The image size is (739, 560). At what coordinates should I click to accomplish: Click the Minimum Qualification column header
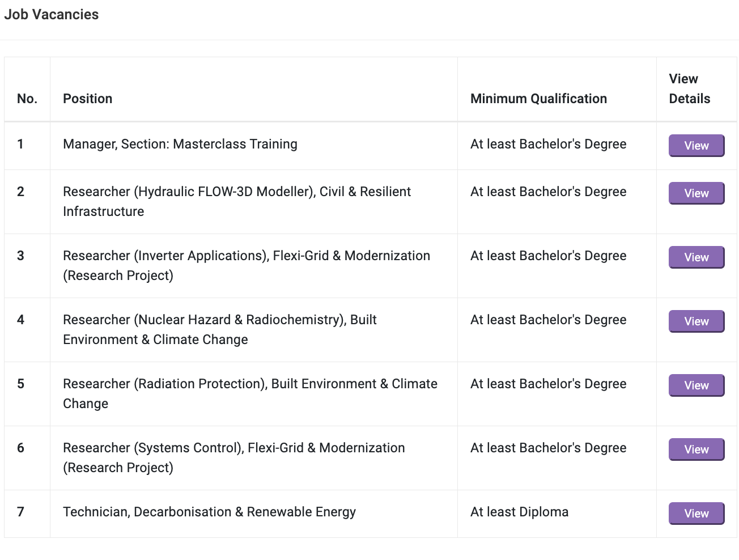pyautogui.click(x=538, y=99)
